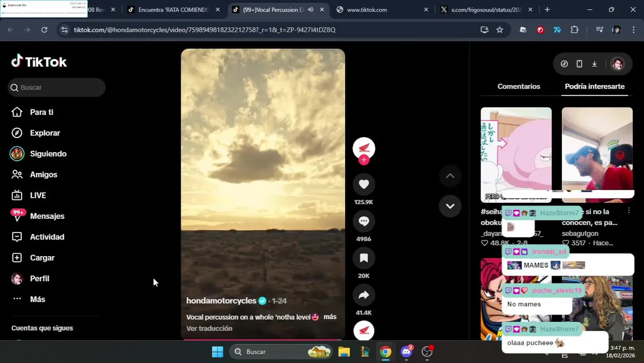
Task: View site information icon in address bar
Action: pyautogui.click(x=64, y=30)
